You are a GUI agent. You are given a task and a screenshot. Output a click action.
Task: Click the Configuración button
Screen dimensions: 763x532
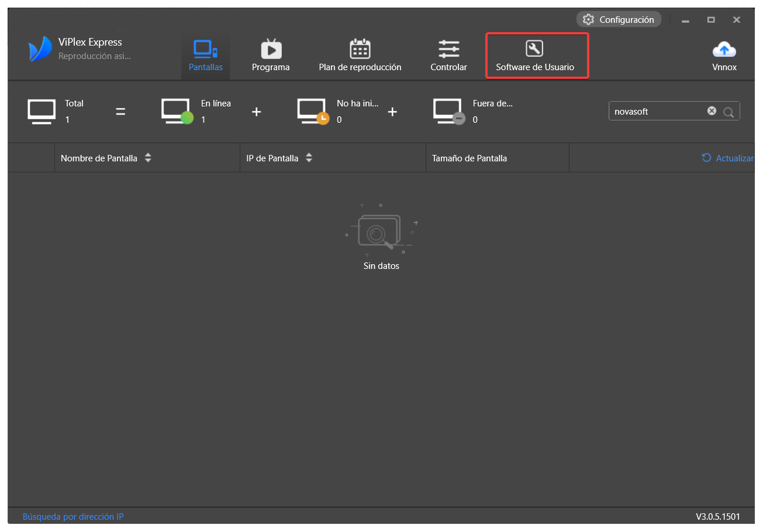(619, 19)
